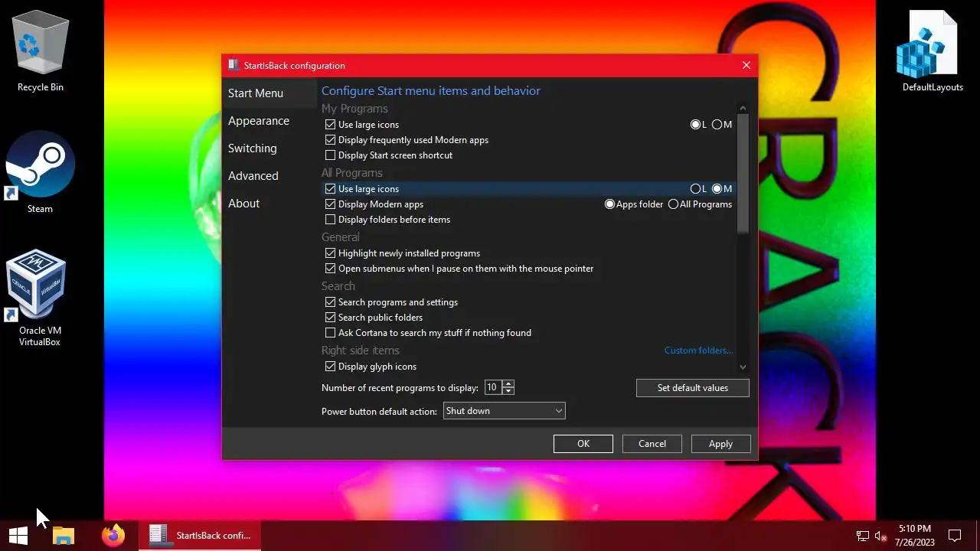980x551 pixels.
Task: Uncheck Search public folders
Action: tap(330, 318)
